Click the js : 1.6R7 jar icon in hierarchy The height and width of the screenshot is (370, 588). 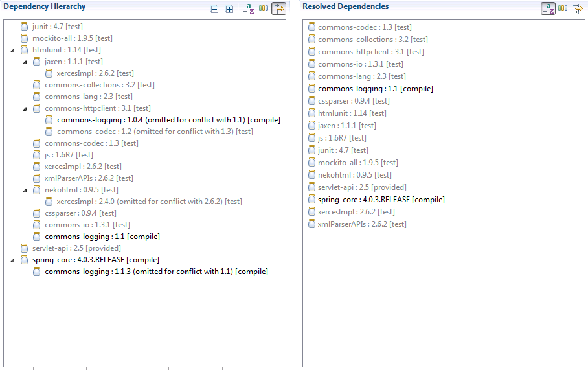point(36,155)
